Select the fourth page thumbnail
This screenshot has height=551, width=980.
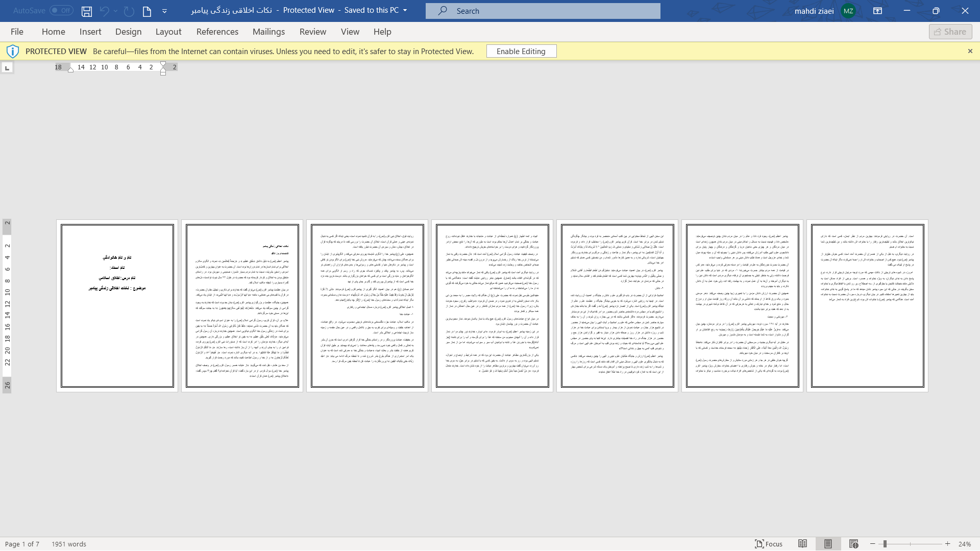[493, 306]
